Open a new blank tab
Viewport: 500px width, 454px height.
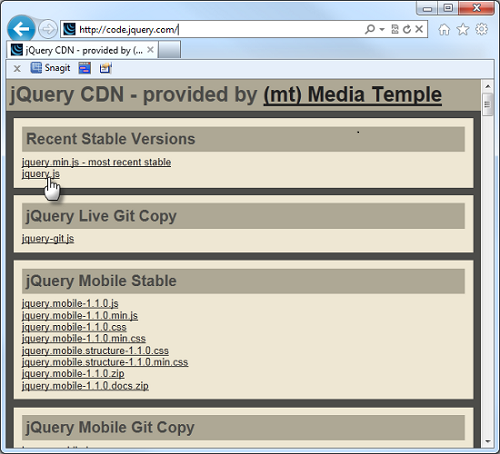pos(169,50)
